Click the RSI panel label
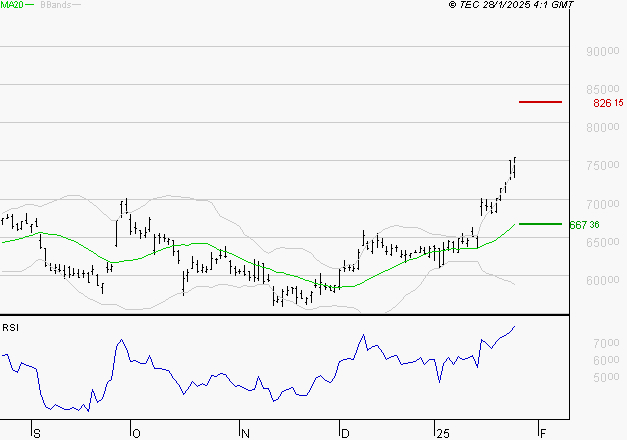 tap(10, 328)
